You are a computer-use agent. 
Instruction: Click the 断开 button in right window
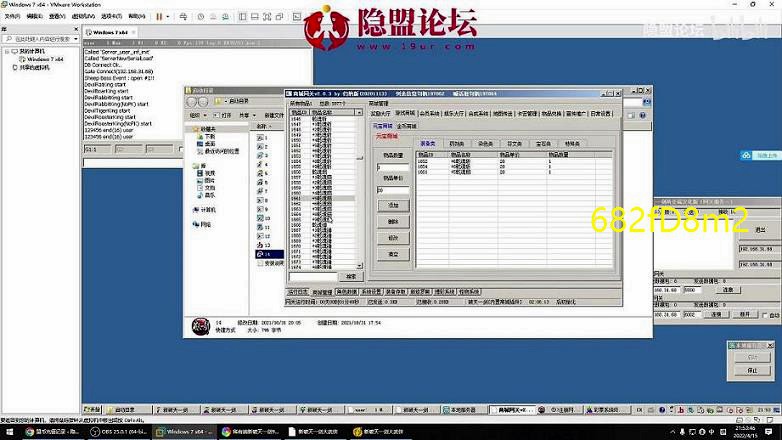tap(745, 315)
